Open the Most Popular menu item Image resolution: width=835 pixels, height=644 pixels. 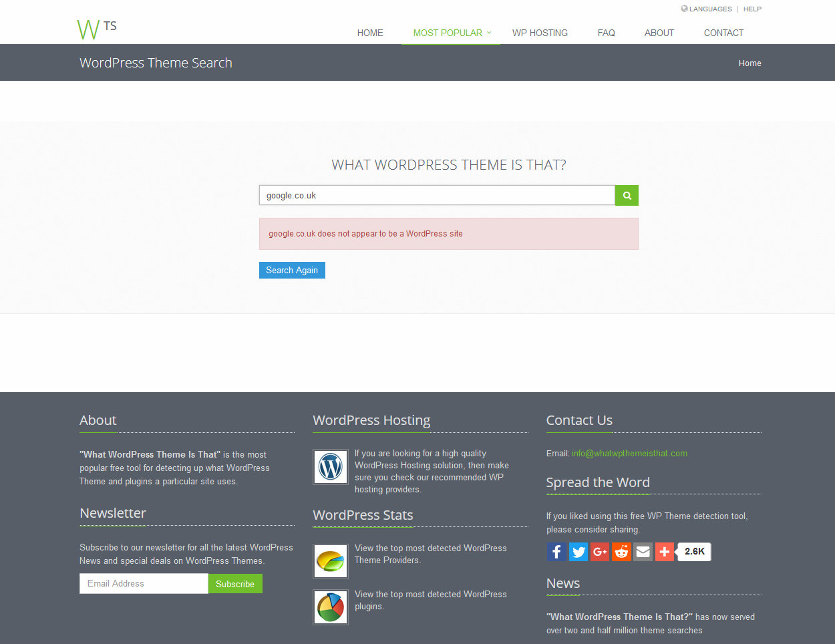(448, 33)
